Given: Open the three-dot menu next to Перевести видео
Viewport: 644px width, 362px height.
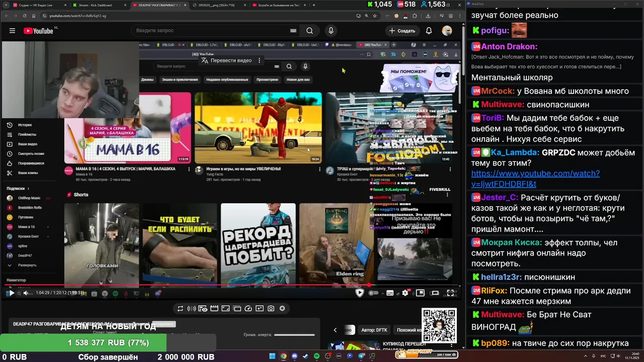Looking at the screenshot, I should coord(260,60).
